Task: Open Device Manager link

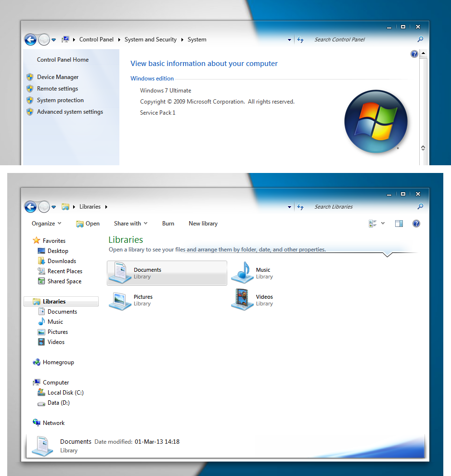Action: coord(58,77)
